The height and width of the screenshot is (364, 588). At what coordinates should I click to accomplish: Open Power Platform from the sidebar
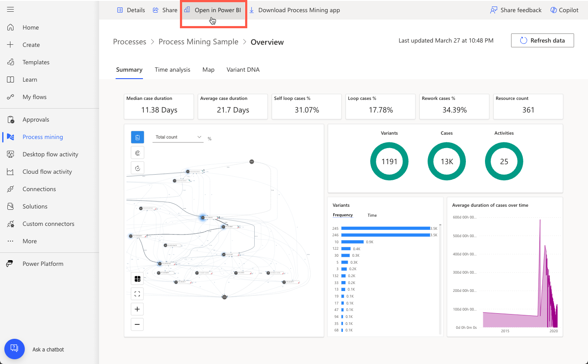point(43,264)
